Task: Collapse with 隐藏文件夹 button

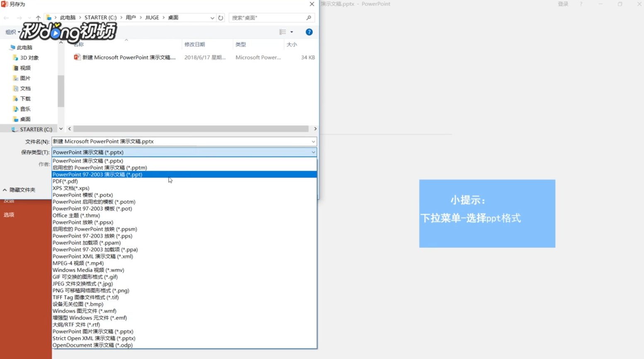Action: point(19,190)
